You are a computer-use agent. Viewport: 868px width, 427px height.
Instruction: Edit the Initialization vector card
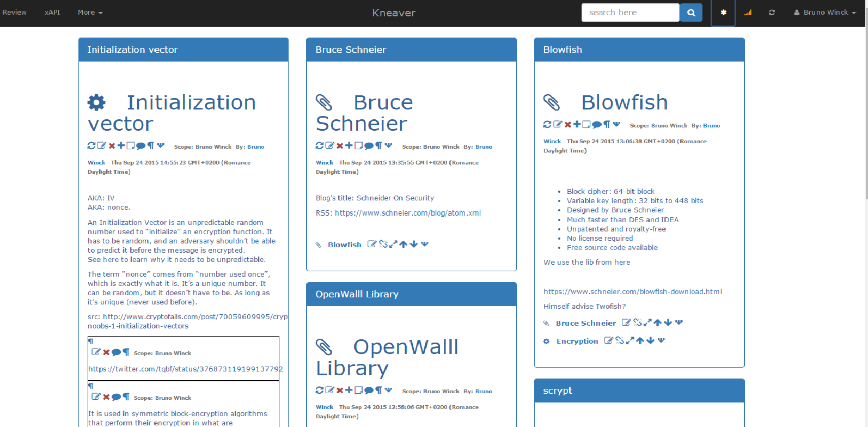(101, 145)
